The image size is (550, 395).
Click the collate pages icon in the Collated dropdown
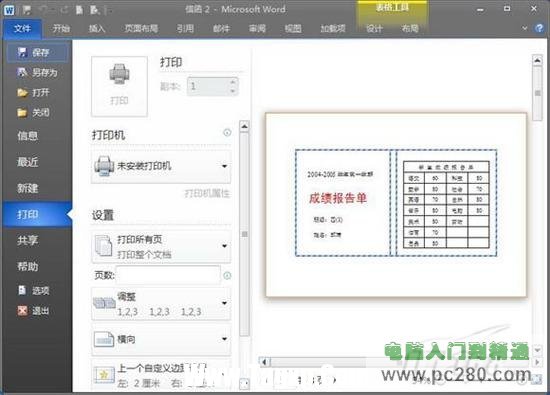pos(104,303)
